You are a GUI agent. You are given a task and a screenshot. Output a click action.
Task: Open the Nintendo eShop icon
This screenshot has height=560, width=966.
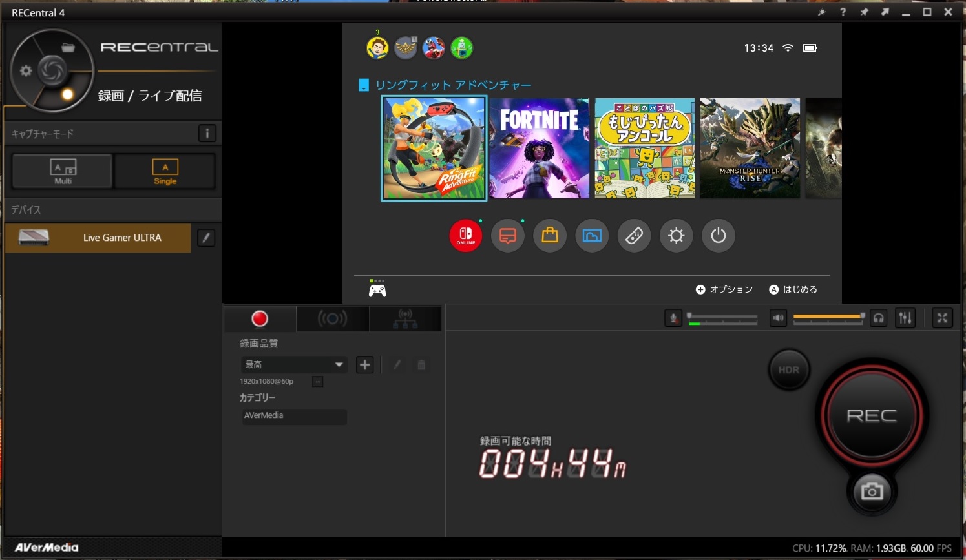pos(550,236)
